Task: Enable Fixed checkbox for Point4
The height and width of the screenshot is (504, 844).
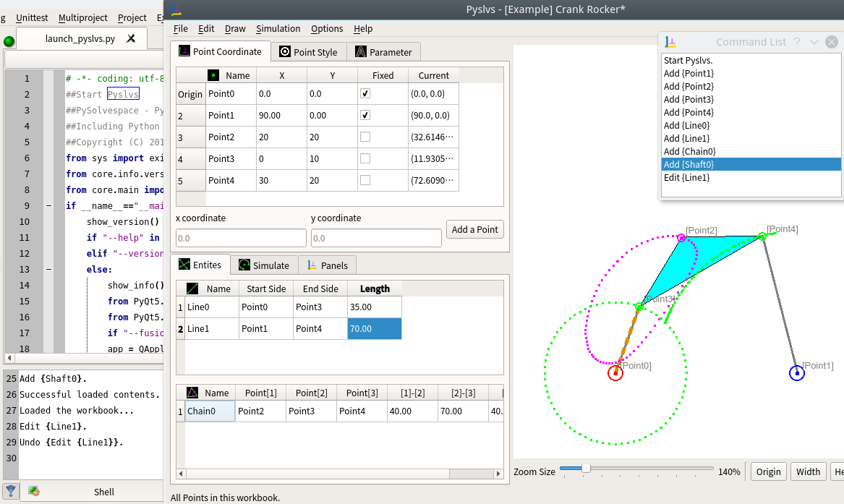Action: coord(365,180)
